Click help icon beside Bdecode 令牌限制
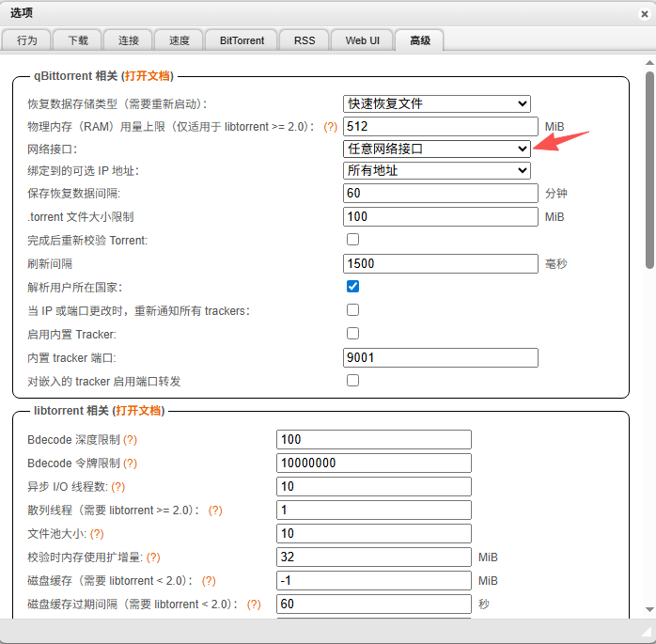This screenshot has width=656, height=644. (x=130, y=463)
